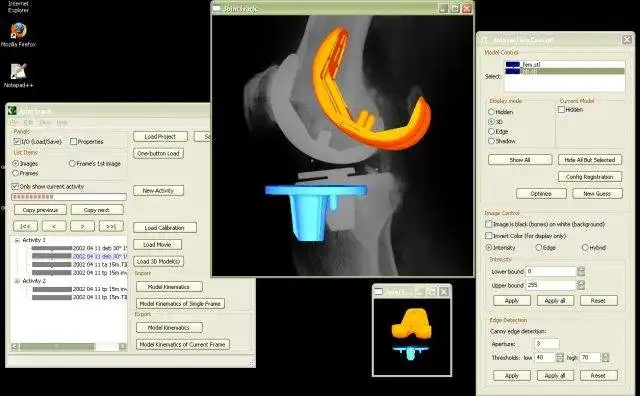Select image row '2002 04 11 ta 15m.T3'
640x396 pixels.
[80, 265]
